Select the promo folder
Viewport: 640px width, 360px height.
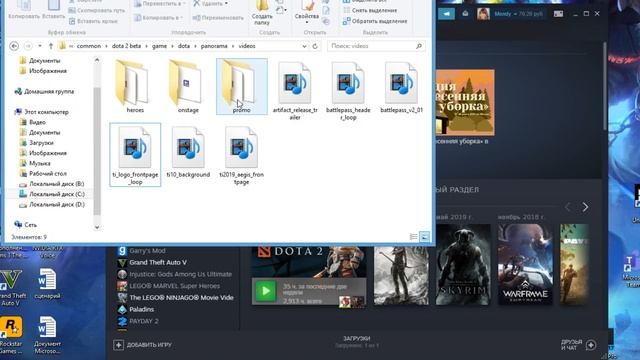[x=242, y=87]
